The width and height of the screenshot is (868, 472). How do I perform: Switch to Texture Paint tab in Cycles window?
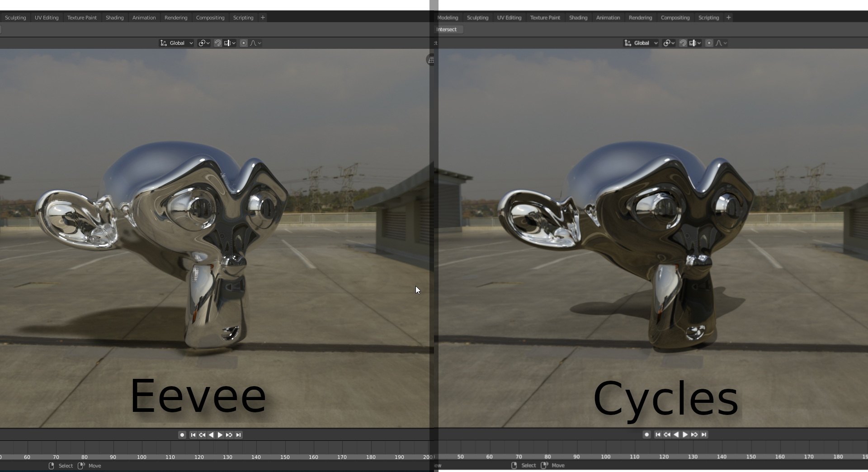545,18
